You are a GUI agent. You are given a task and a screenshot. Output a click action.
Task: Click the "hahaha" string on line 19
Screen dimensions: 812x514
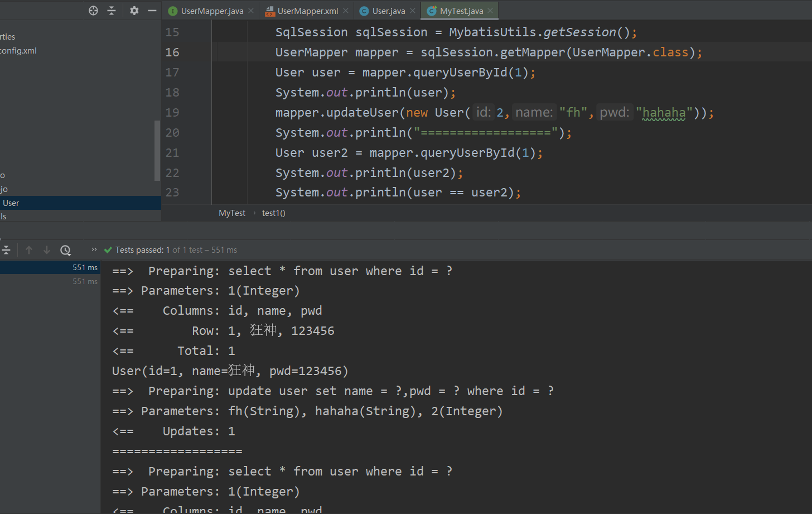click(x=664, y=113)
